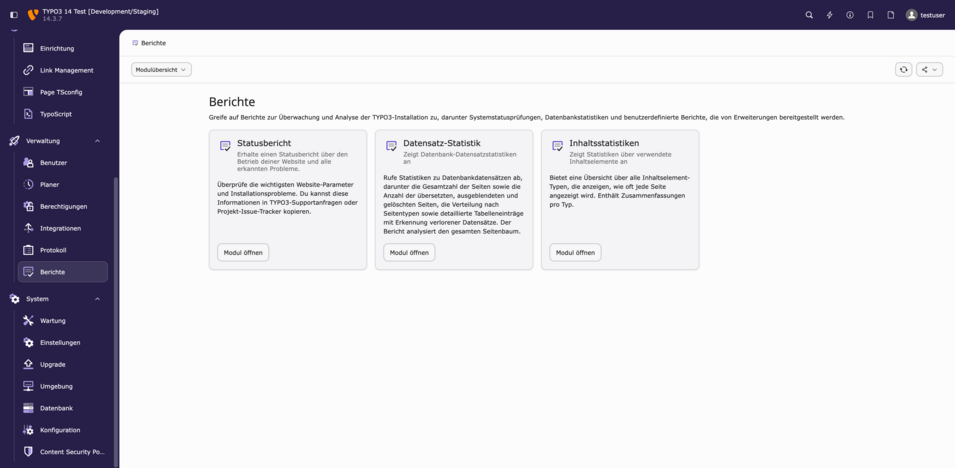This screenshot has height=468, width=955.
Task: Click the Berichte page heading
Action: [x=232, y=102]
